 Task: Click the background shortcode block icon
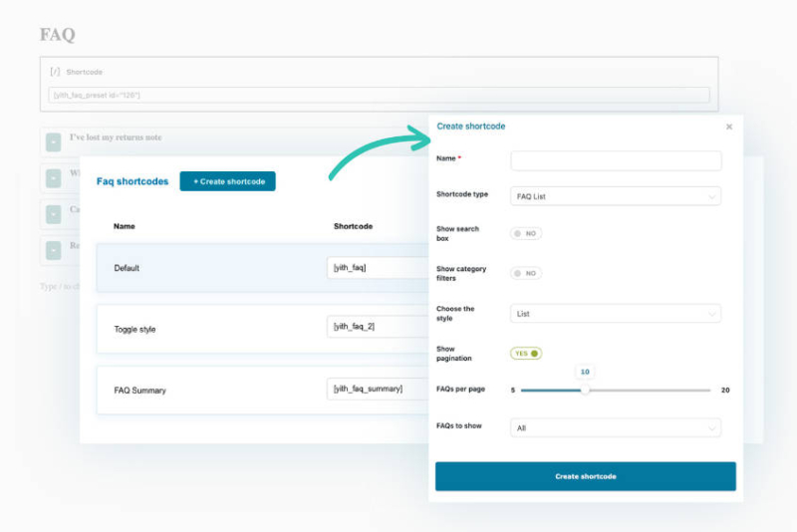tap(55, 72)
